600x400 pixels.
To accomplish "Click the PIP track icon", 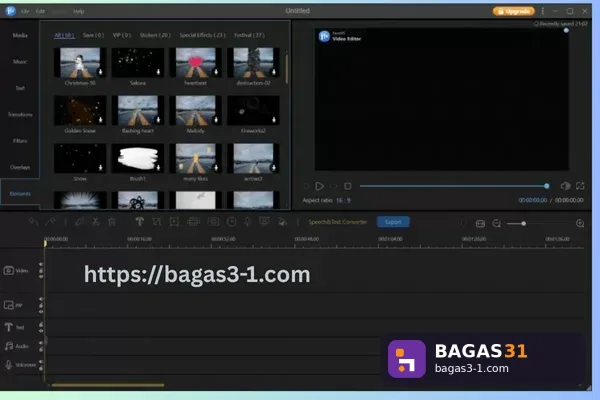I will pos(8,305).
